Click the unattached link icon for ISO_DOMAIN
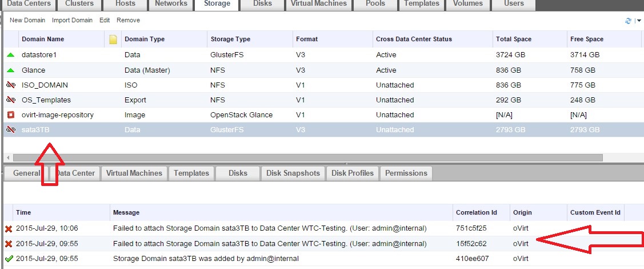 (x=10, y=85)
